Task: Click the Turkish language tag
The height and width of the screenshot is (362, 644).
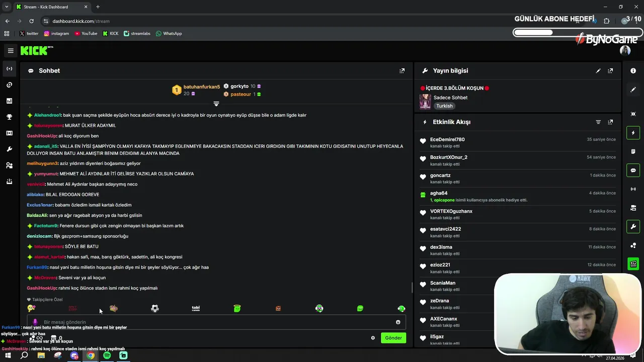Action: [444, 106]
